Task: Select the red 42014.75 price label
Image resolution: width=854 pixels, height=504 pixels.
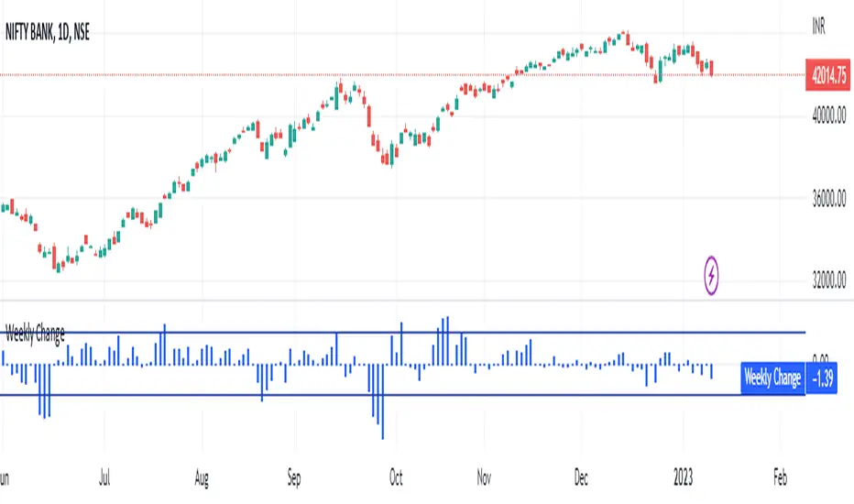Action: point(827,74)
